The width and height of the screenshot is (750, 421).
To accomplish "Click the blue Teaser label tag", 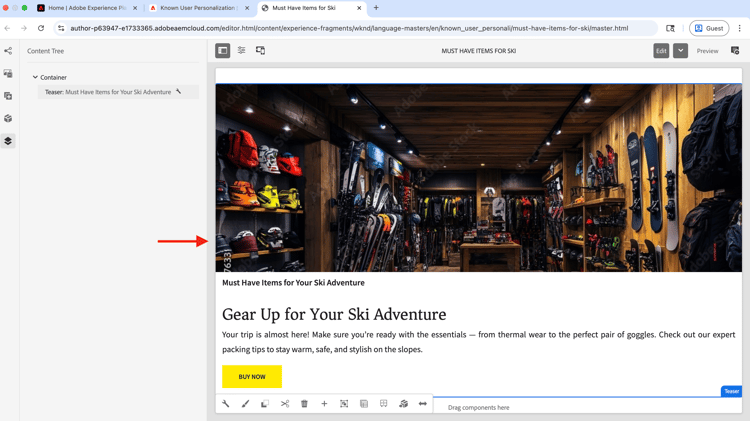I will [x=731, y=391].
